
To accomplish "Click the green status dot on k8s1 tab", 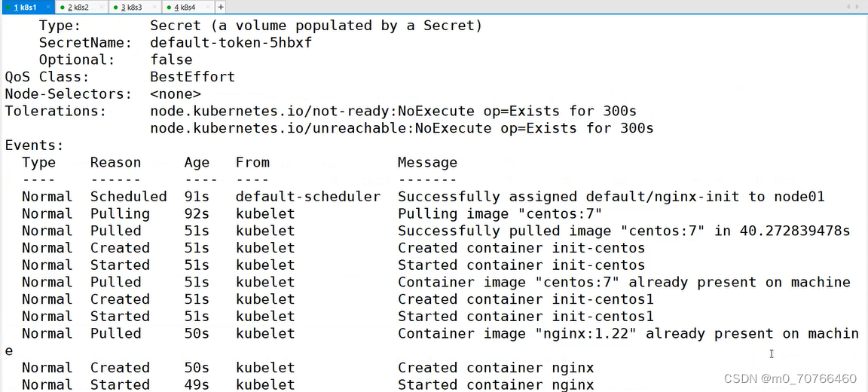I will pyautogui.click(x=8, y=8).
